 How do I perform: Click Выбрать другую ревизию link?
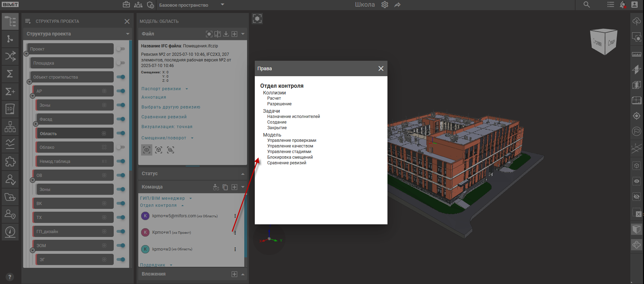[x=171, y=107]
